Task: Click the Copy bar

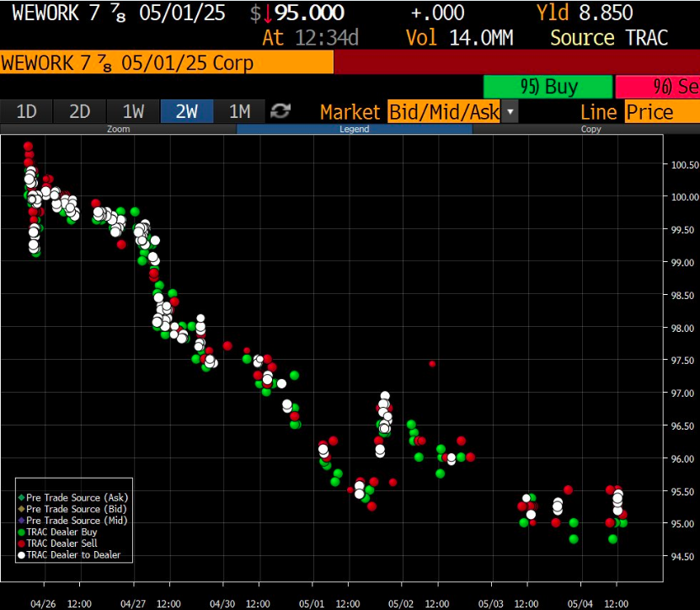Action: coord(590,129)
